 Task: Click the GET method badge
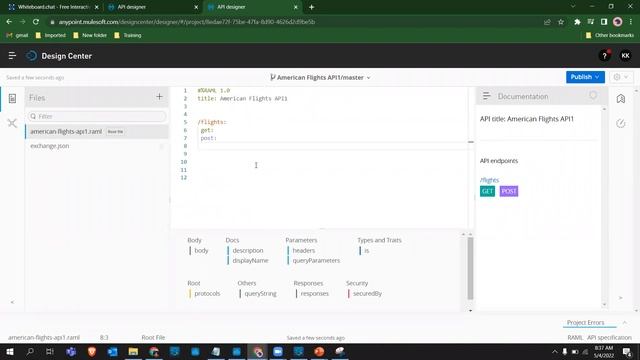(487, 191)
